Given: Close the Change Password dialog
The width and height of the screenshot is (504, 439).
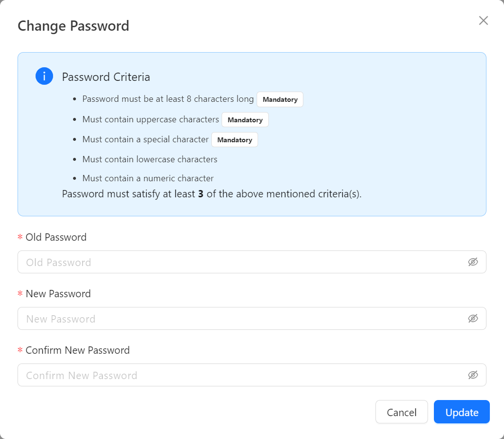Looking at the screenshot, I should (483, 20).
